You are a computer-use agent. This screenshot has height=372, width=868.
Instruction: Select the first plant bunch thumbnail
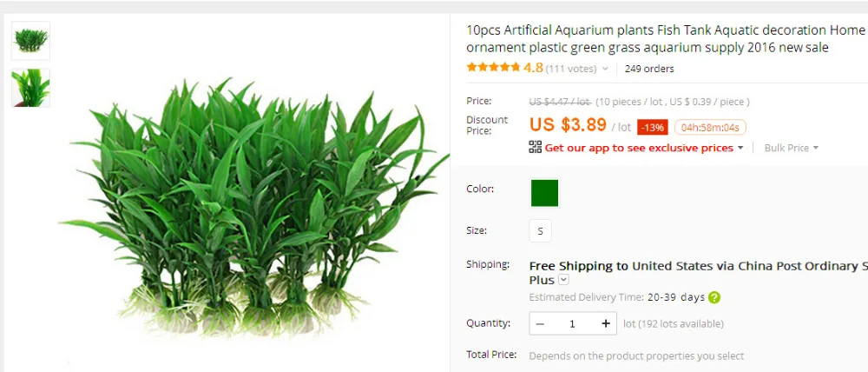pyautogui.click(x=31, y=41)
